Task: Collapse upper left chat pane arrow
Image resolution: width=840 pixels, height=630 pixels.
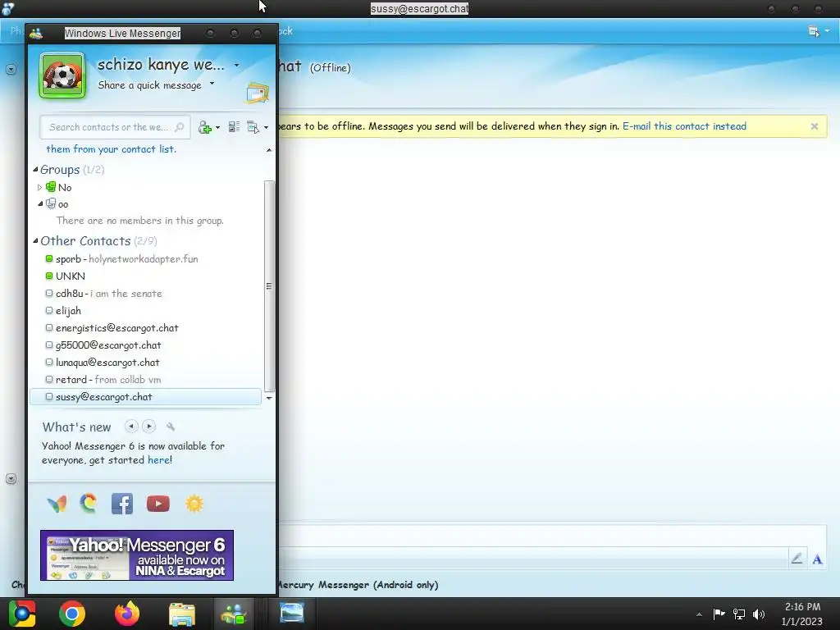Action: pos(11,69)
